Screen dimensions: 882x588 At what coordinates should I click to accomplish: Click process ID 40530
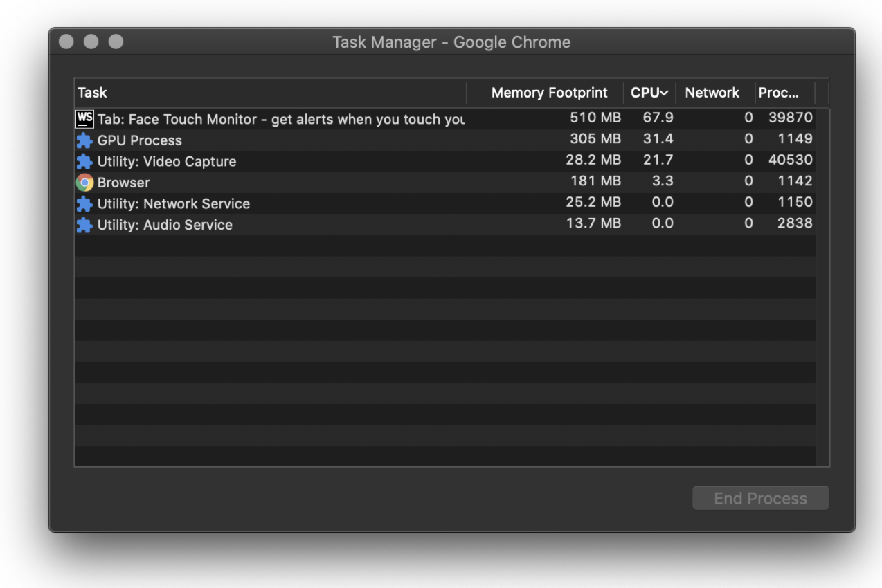pyautogui.click(x=791, y=160)
